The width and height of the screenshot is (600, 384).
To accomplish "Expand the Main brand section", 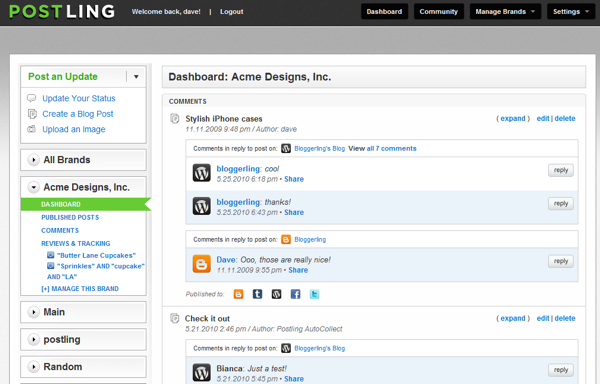I will (34, 312).
